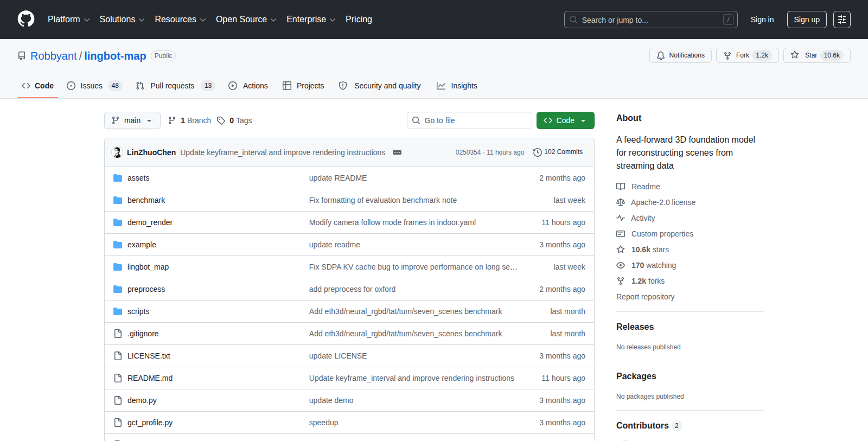Open the Insights tab
Screen dimensions: 868x441
(457, 86)
